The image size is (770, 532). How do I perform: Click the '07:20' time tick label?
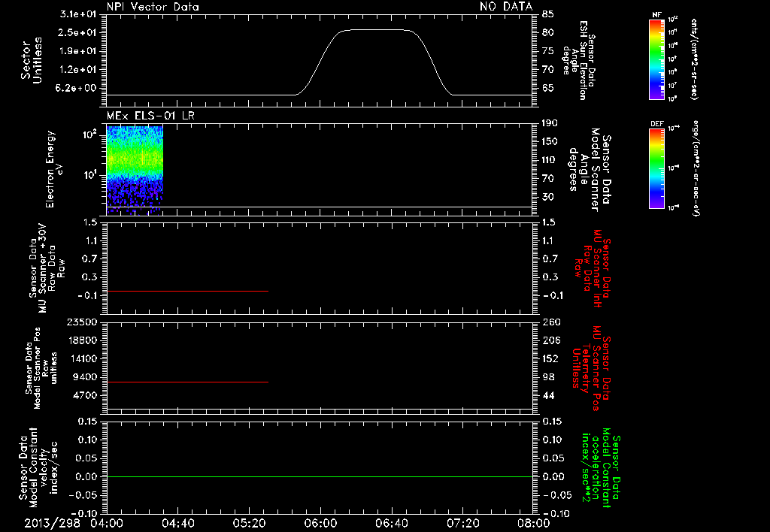[x=462, y=523]
